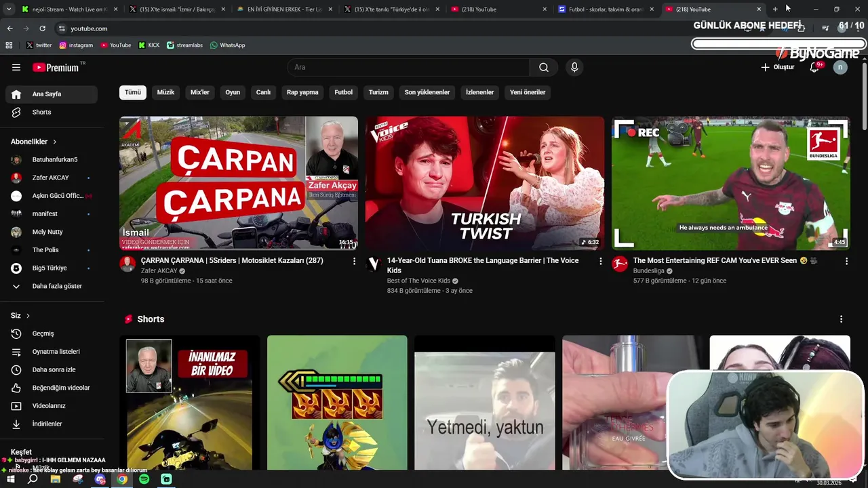Open WhatsApp bookmark
This screenshot has width=868, height=488.
(x=227, y=45)
